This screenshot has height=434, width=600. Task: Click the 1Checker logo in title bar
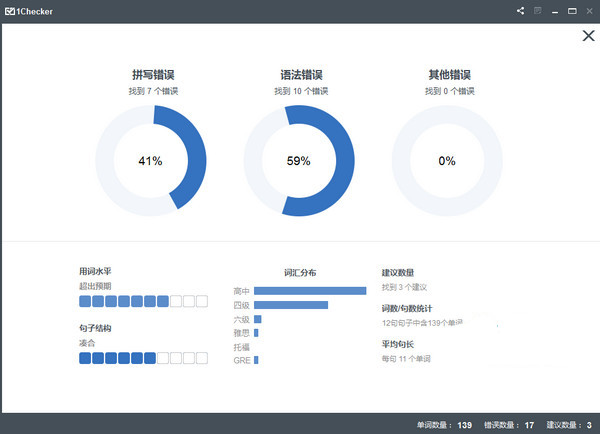point(29,11)
